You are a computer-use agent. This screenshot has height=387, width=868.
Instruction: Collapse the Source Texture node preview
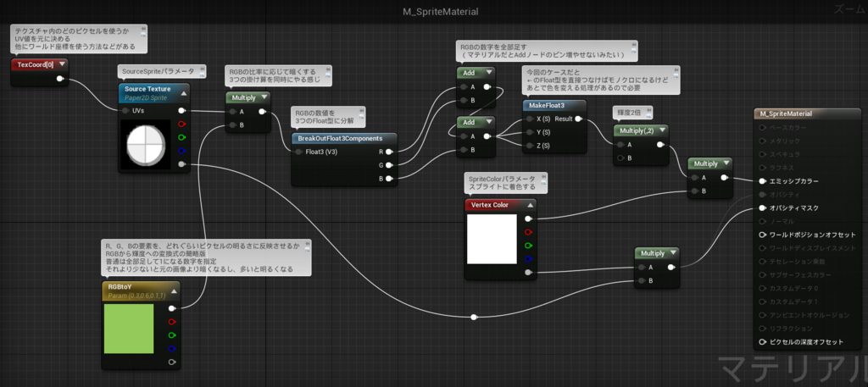click(183, 93)
